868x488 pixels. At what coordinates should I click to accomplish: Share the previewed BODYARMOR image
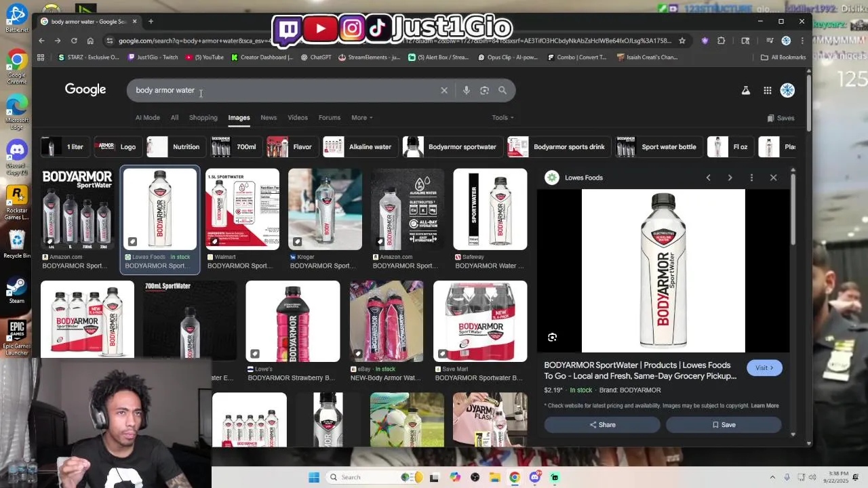[602, 425]
